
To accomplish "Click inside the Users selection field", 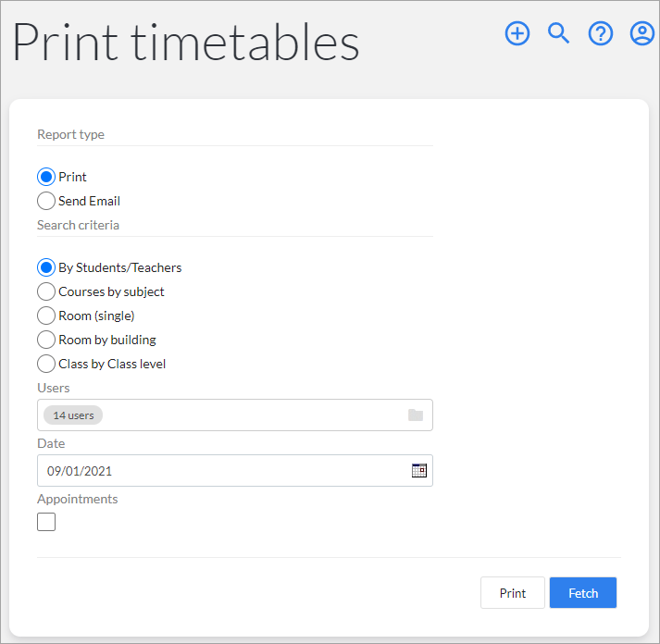I will pos(235,415).
